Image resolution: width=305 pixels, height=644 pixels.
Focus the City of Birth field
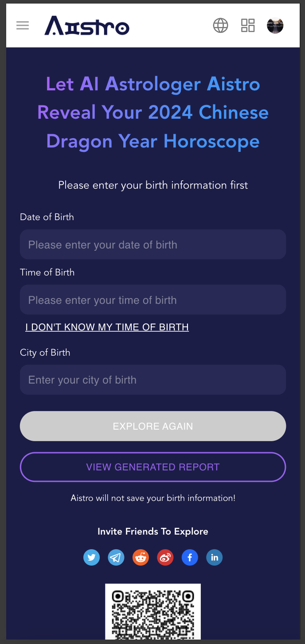tap(153, 380)
